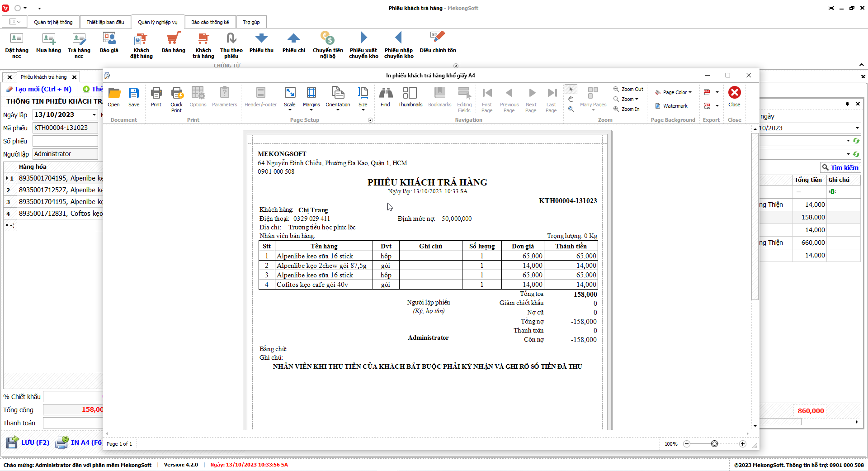Open the Thiết lập ban đầu tab
Image resolution: width=868 pixels, height=471 pixels.
click(105, 22)
